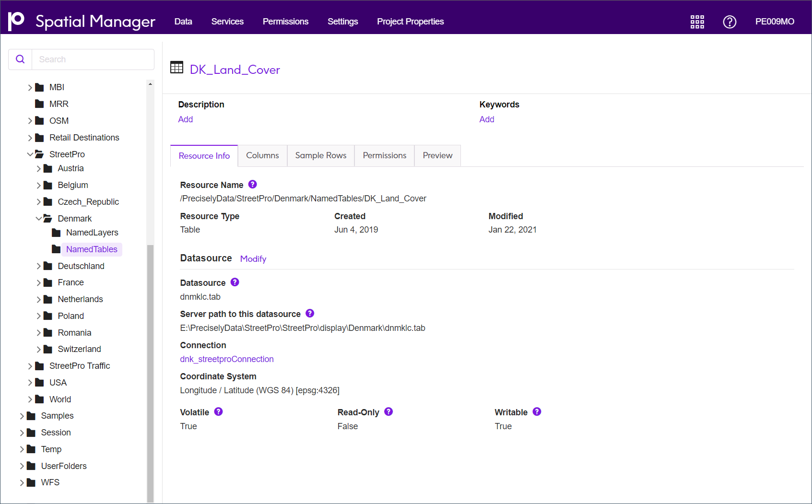Viewport: 812px width, 504px height.
Task: Switch to the Columns tab
Action: [262, 155]
